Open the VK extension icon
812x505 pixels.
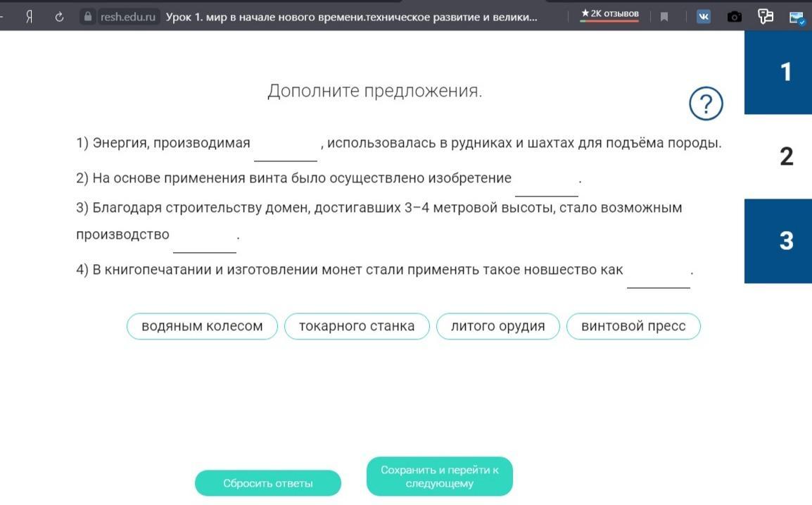pos(703,17)
